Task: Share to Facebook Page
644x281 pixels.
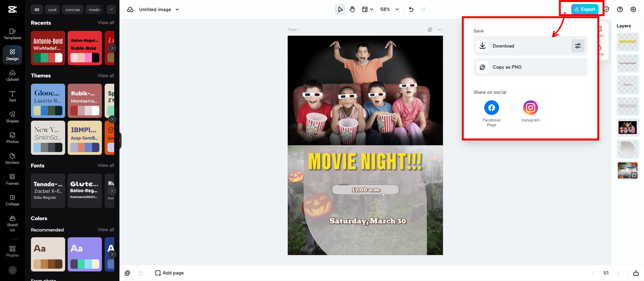Action: (492, 113)
